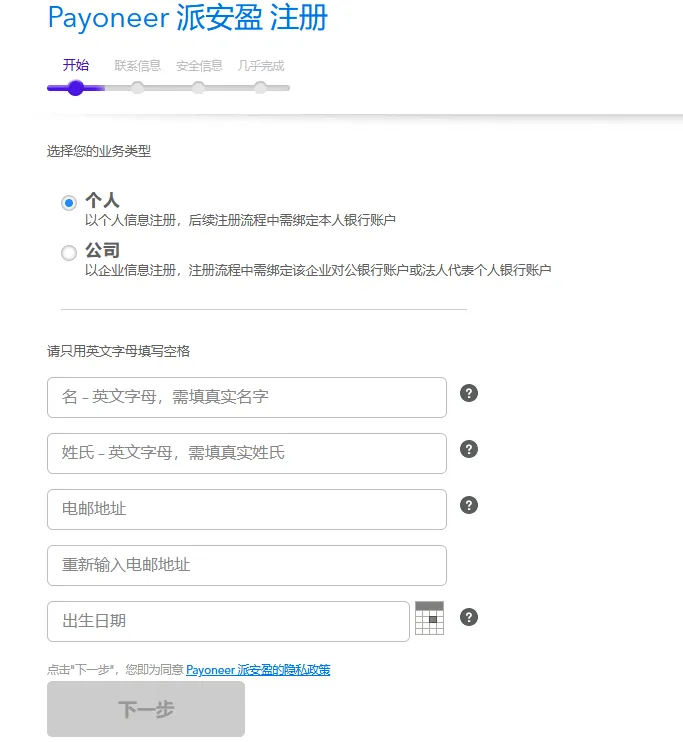
Task: Click the 电邮地址 email input field
Action: pos(247,509)
